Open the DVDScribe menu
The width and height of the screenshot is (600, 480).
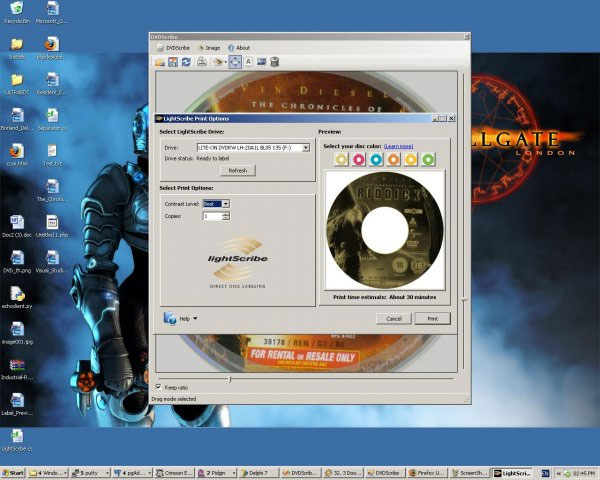pos(173,48)
